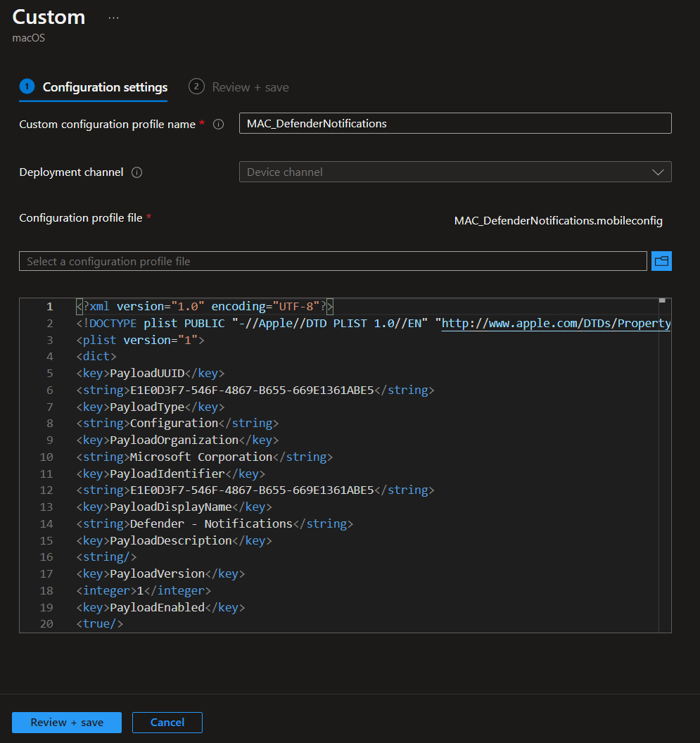This screenshot has width=700, height=743.
Task: Open the apple.com DTD link in editor
Action: click(556, 324)
